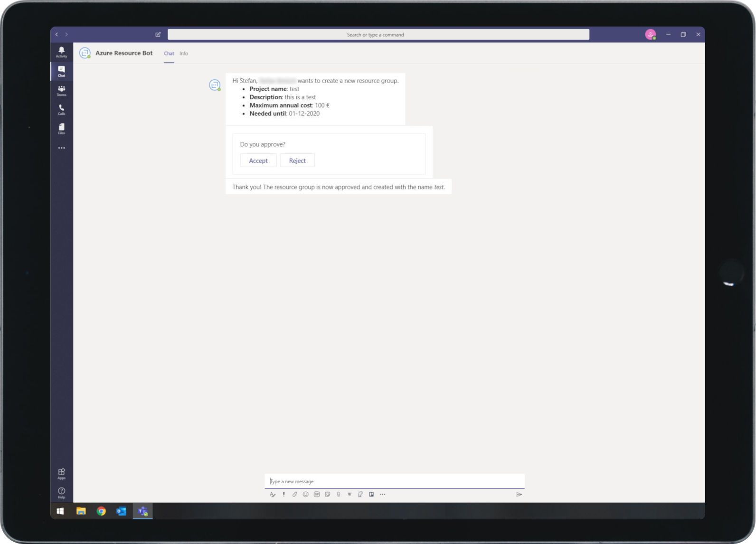Open the text format options icon
Viewport: 756px width, 544px height.
pos(273,494)
